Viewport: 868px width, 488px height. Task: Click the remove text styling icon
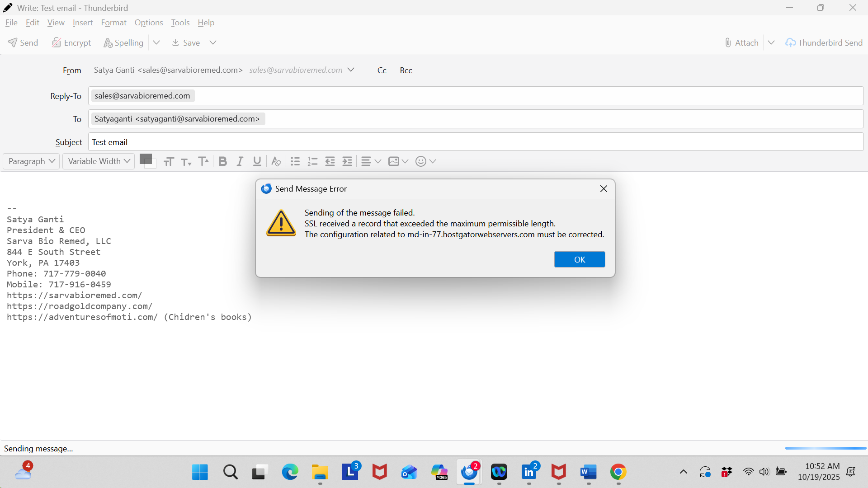tap(276, 161)
